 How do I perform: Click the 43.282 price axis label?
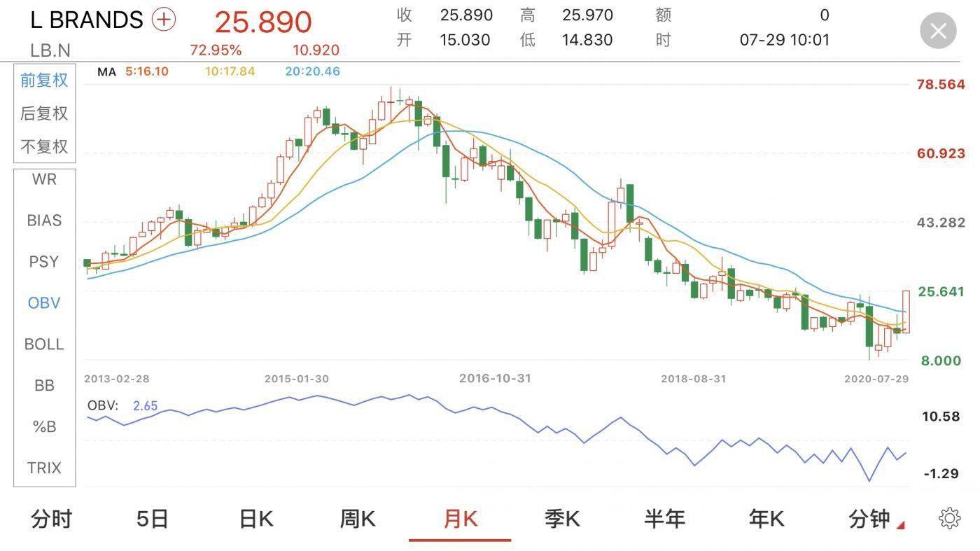[941, 223]
